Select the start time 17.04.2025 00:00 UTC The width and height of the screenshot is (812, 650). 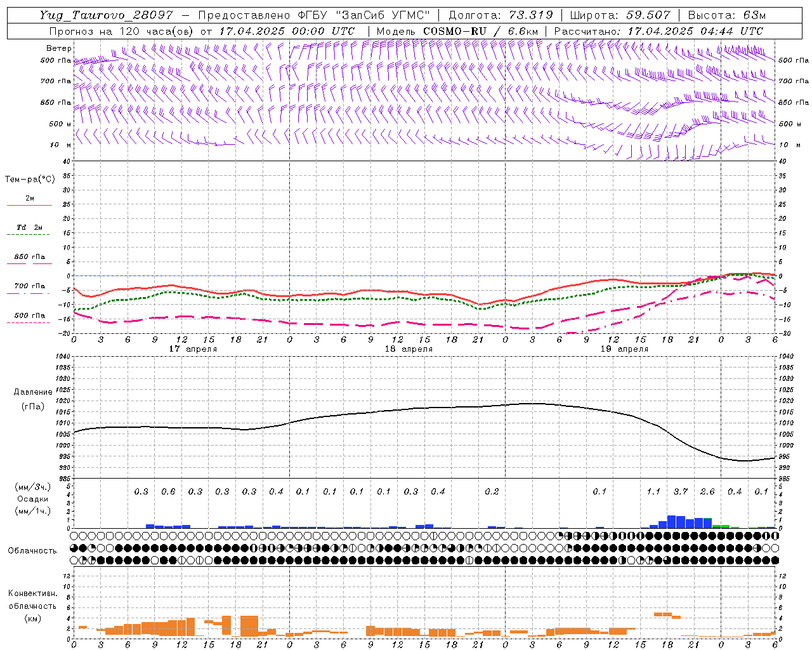coord(287,31)
